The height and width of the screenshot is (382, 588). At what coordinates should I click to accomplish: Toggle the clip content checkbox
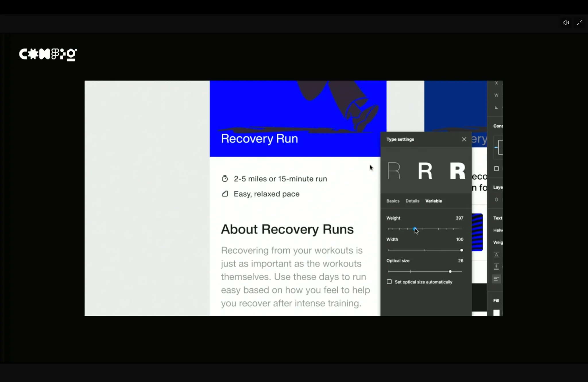[496, 169]
